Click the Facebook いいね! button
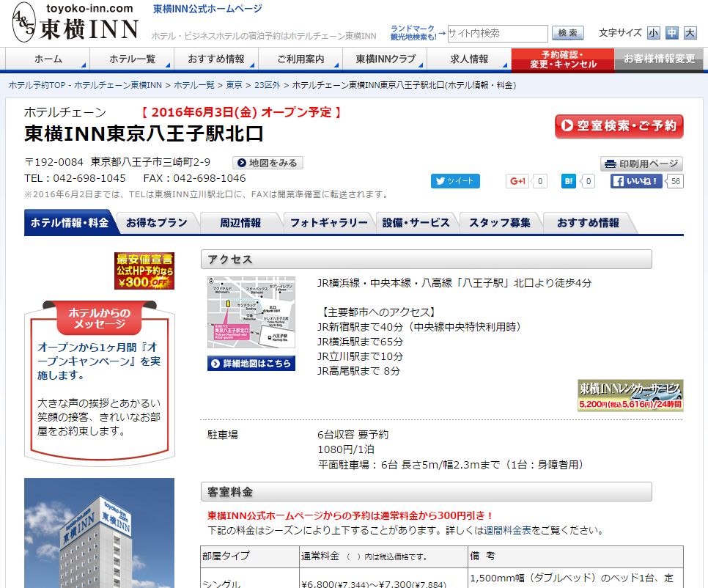 pos(637,181)
